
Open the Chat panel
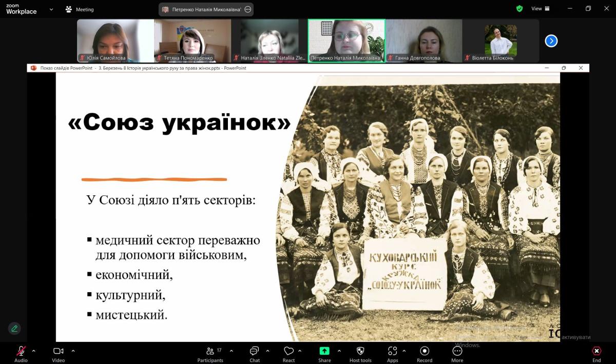click(254, 351)
